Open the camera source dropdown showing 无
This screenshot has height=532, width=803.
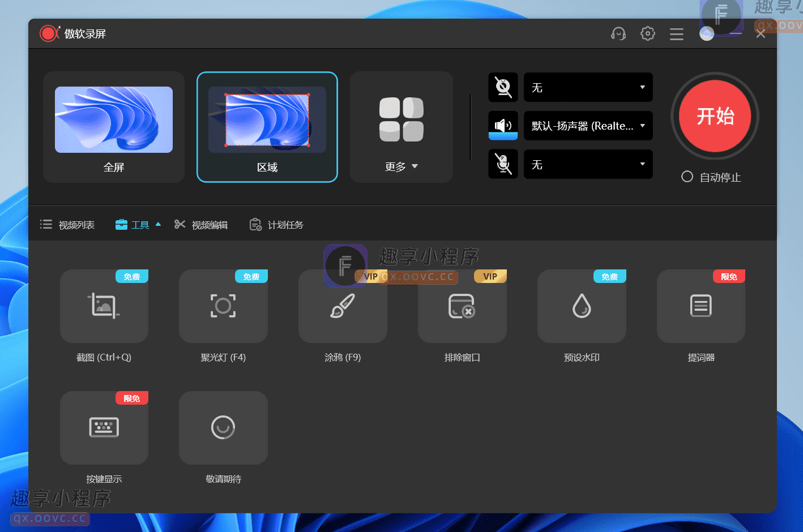pyautogui.click(x=588, y=87)
